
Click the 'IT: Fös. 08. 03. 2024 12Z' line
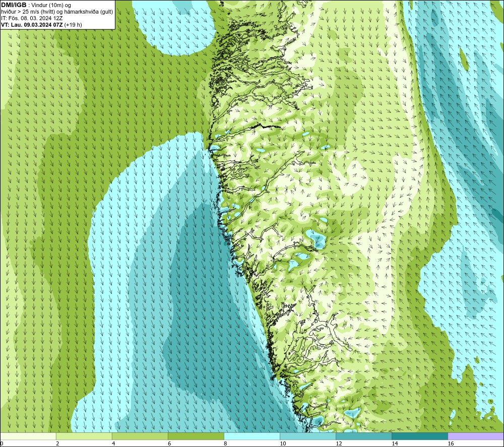click(32, 18)
